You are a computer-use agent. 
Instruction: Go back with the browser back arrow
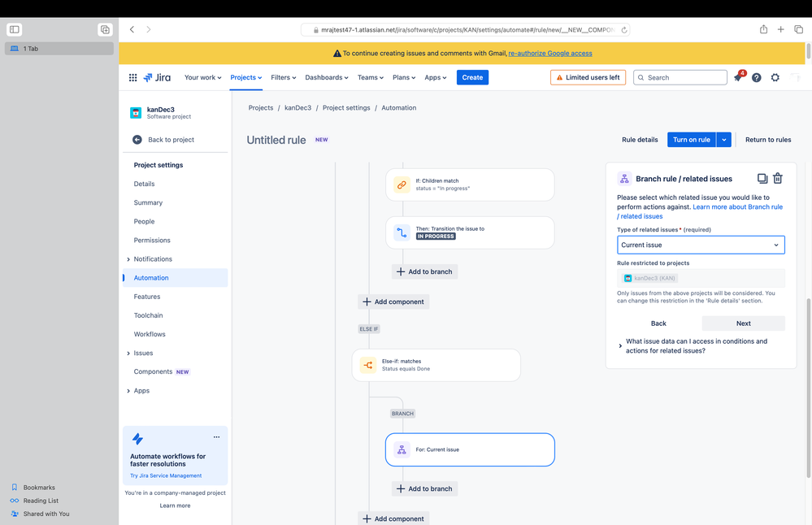132,29
